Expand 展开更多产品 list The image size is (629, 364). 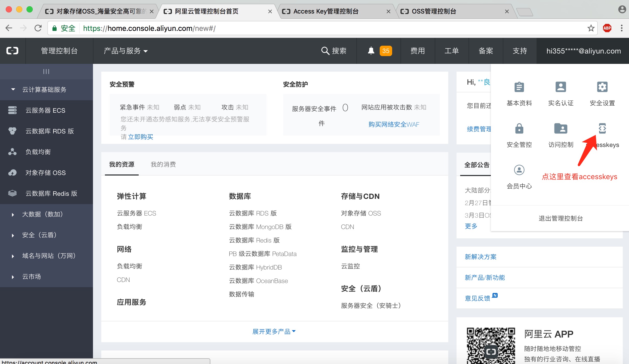(x=274, y=332)
